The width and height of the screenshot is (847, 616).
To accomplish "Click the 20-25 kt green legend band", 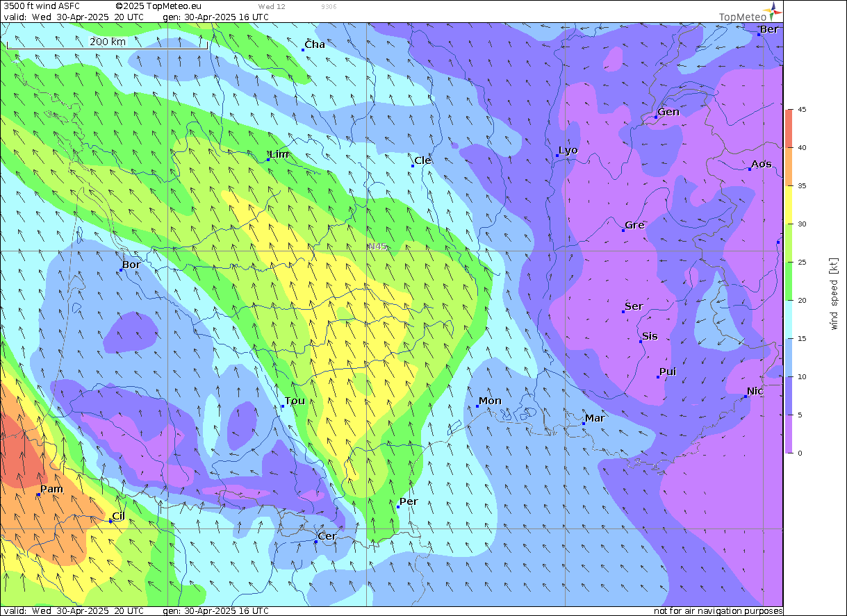I will 789,281.
